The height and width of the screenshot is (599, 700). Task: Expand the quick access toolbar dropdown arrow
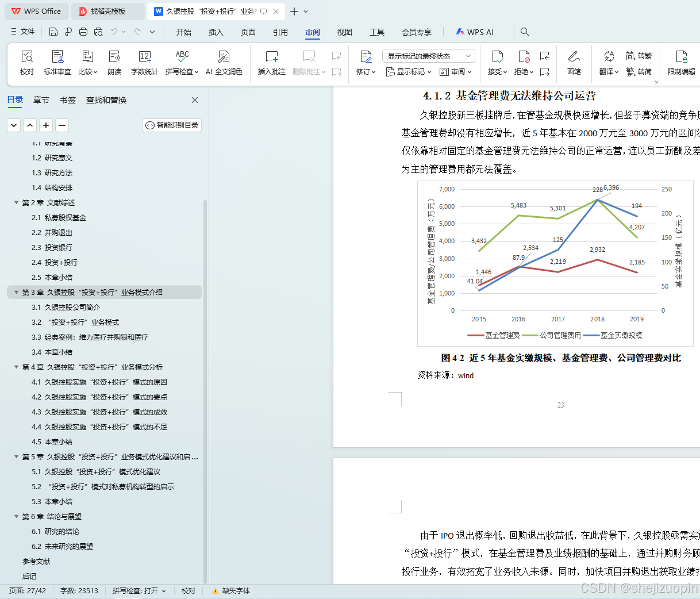[152, 32]
